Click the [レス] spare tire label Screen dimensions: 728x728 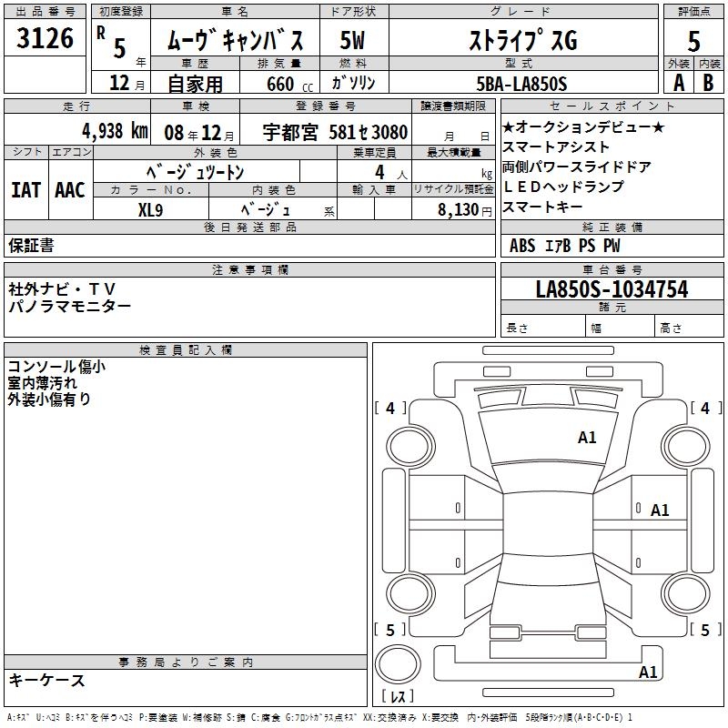point(398,696)
